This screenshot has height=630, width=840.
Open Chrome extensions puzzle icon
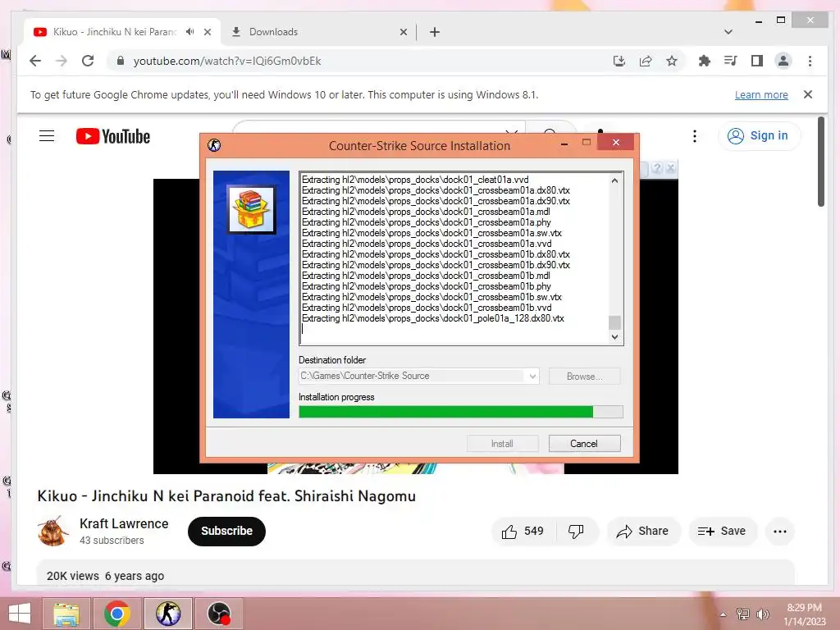click(x=705, y=61)
